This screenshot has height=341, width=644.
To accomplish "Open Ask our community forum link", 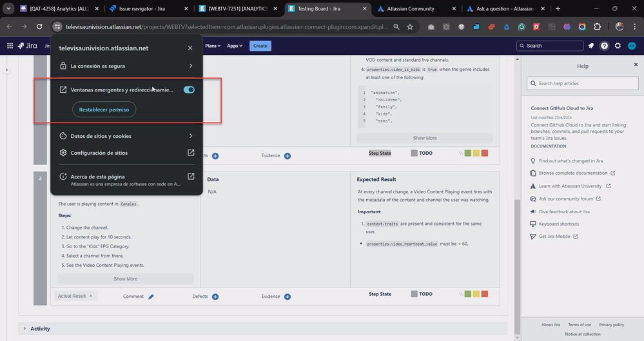I will [x=565, y=199].
